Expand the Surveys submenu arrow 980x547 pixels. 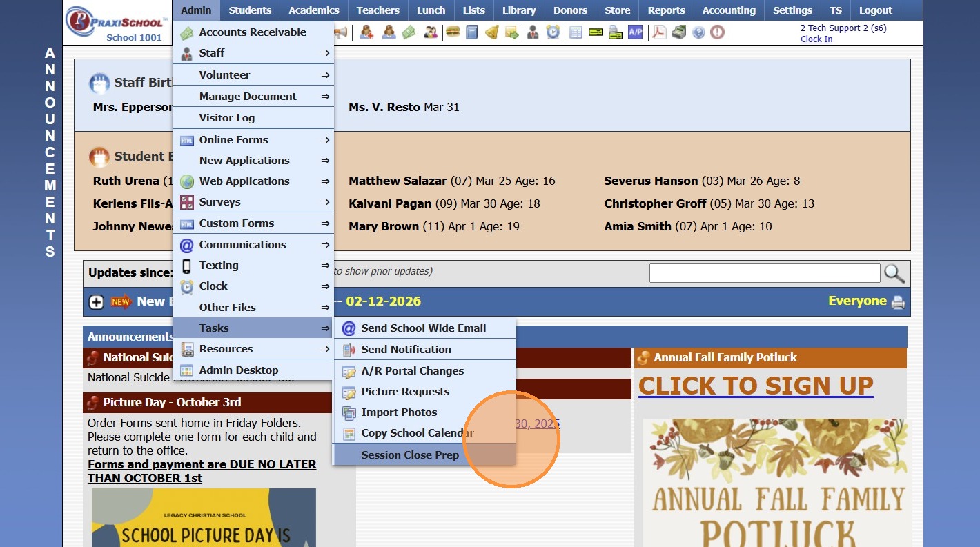pos(325,202)
